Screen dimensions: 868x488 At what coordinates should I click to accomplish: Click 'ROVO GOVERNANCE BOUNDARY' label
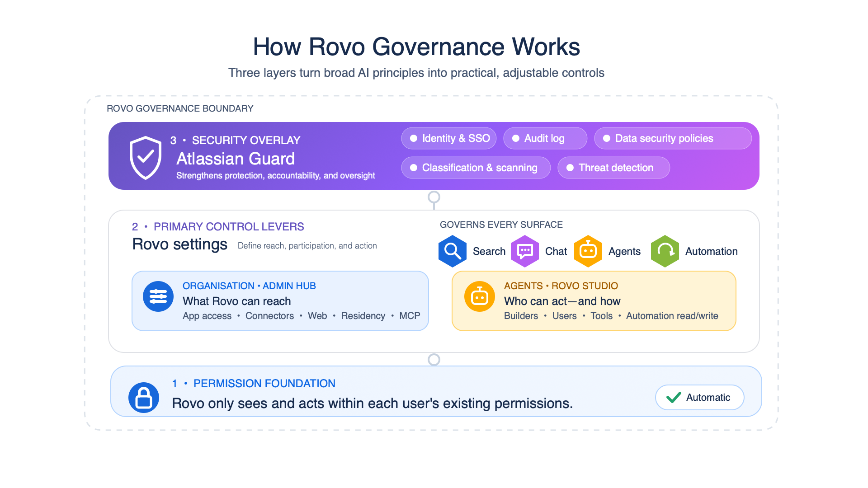(180, 108)
